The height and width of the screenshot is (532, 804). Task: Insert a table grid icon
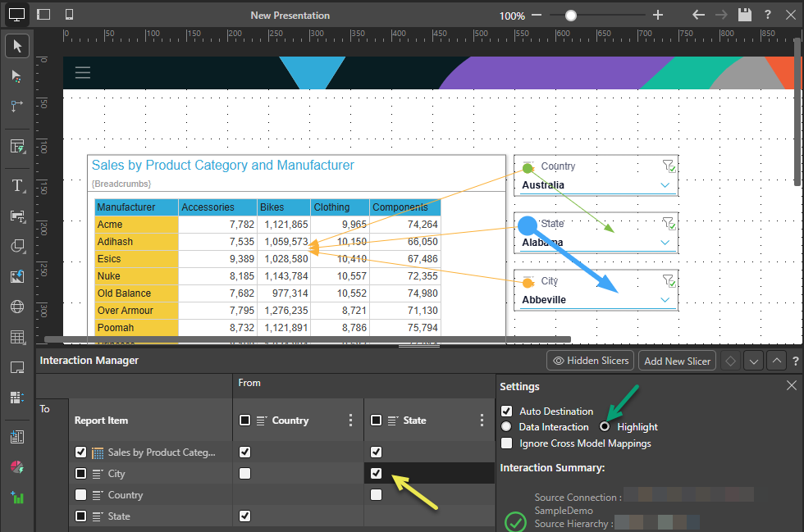coord(17,337)
